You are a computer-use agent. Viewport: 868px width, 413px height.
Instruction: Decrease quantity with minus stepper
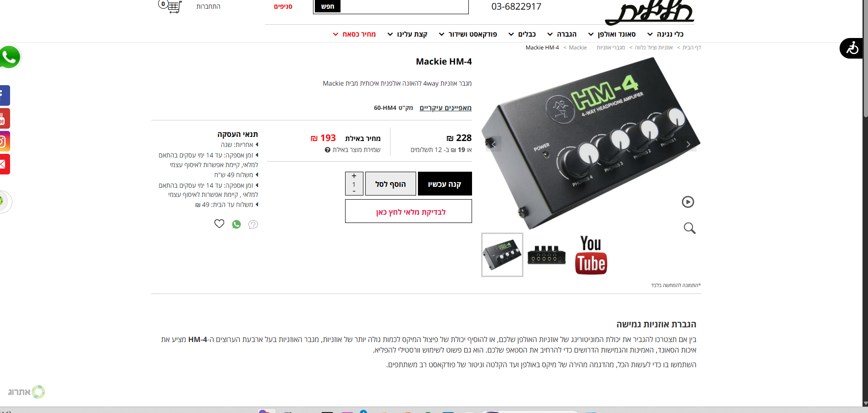(354, 191)
